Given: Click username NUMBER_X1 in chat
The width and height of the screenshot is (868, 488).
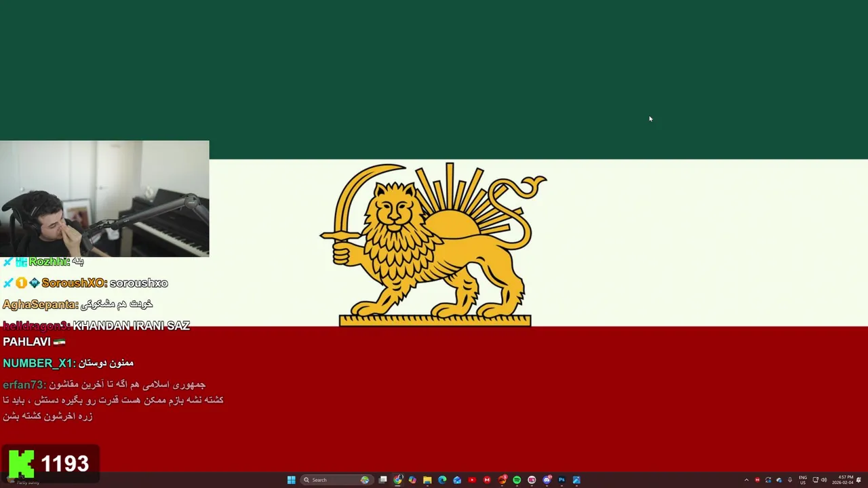Looking at the screenshot, I should coord(37,363).
